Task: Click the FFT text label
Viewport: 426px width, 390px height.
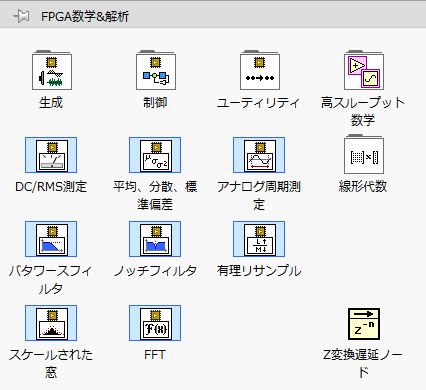Action: coord(155,354)
